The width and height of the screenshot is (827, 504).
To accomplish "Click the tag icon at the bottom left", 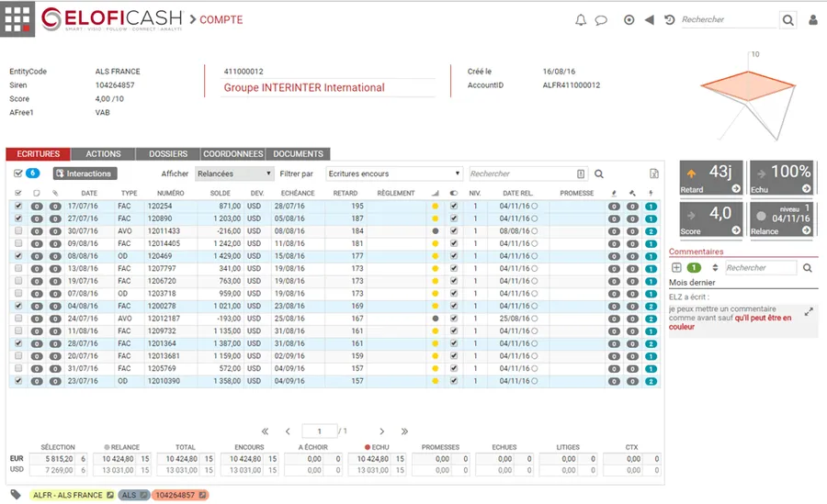I will [x=16, y=495].
